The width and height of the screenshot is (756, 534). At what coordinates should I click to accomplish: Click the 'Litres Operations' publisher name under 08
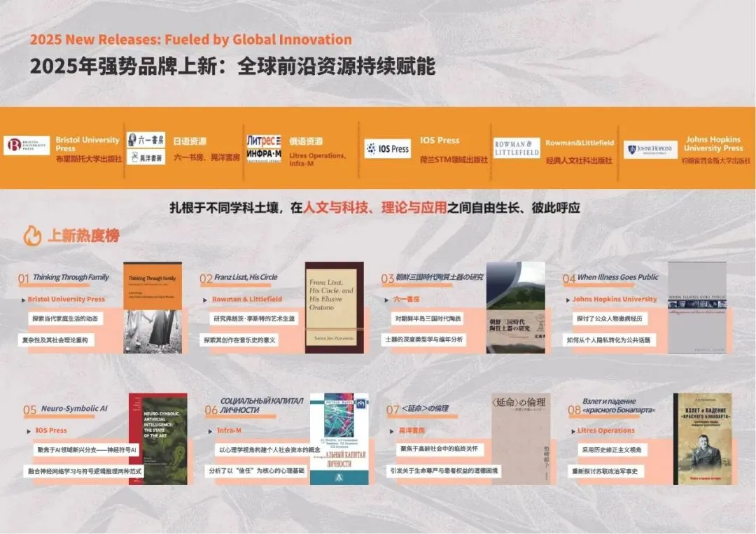[606, 431]
